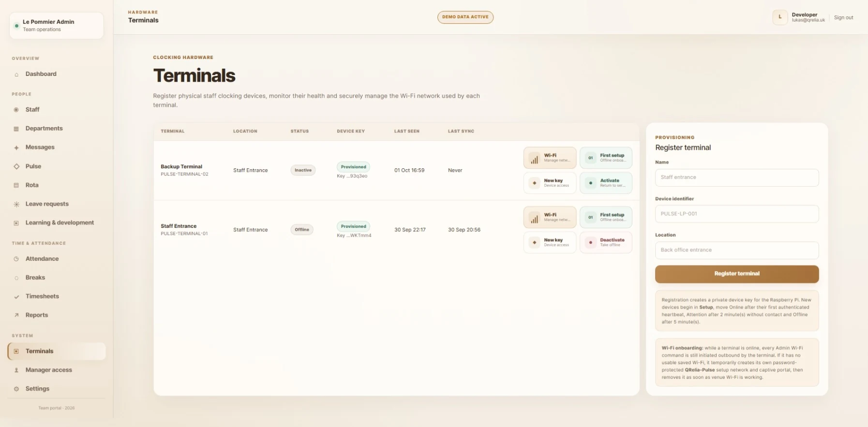Viewport: 868px width, 427px height.
Task: Click the Dashboard home icon in sidebar
Action: [16, 74]
